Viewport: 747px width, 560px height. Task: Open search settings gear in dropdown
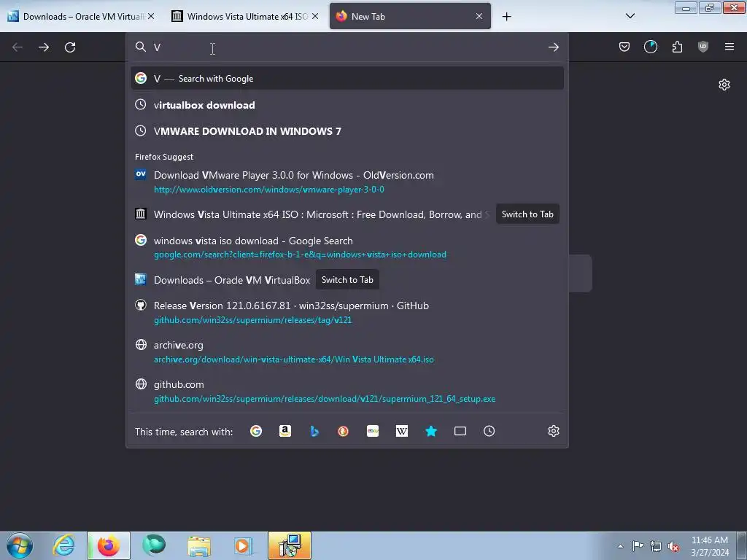553,431
